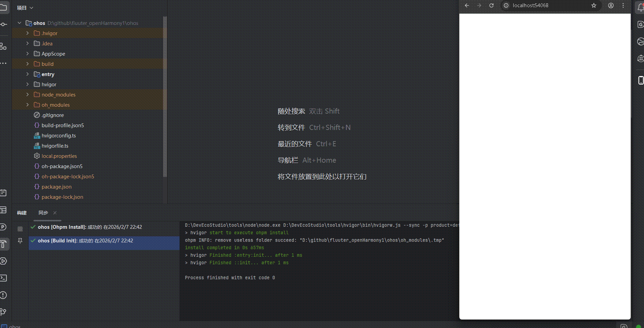This screenshot has width=644, height=328.
Task: Open Device Manager phone icon on right
Action: (x=641, y=80)
